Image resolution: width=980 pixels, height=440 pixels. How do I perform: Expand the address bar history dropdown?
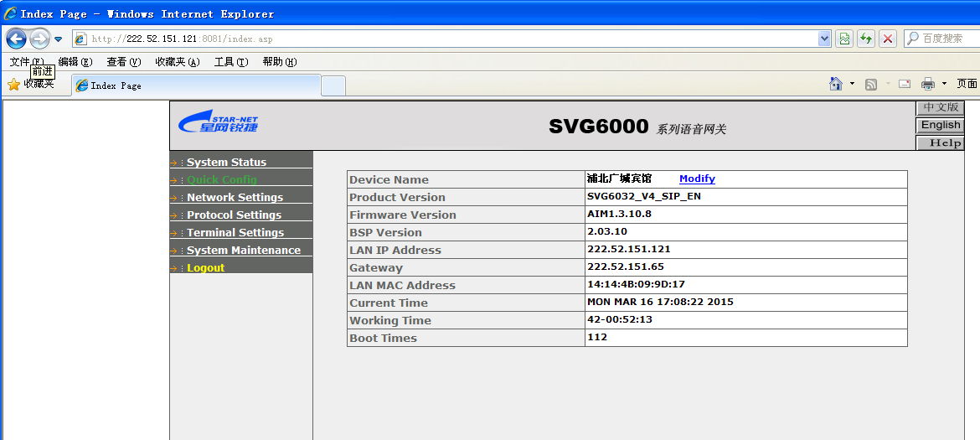coord(824,39)
